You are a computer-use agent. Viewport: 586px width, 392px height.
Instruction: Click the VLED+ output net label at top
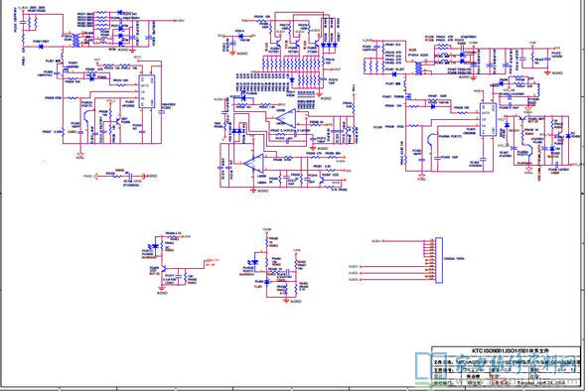180,21
